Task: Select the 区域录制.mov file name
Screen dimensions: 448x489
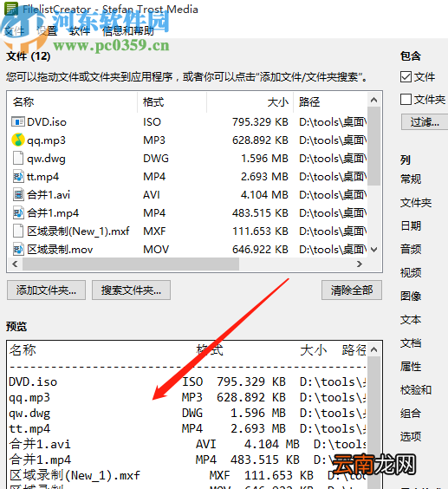Action: pyautogui.click(x=60, y=250)
